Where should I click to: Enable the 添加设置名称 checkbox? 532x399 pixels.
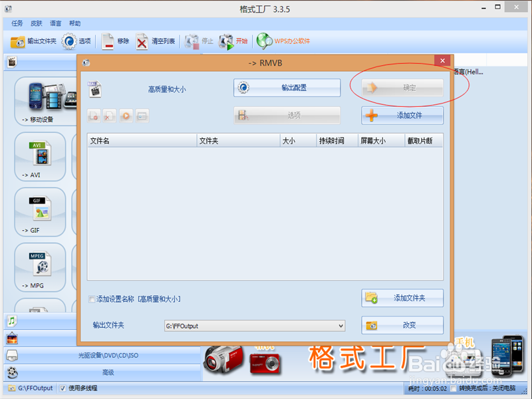click(x=92, y=299)
